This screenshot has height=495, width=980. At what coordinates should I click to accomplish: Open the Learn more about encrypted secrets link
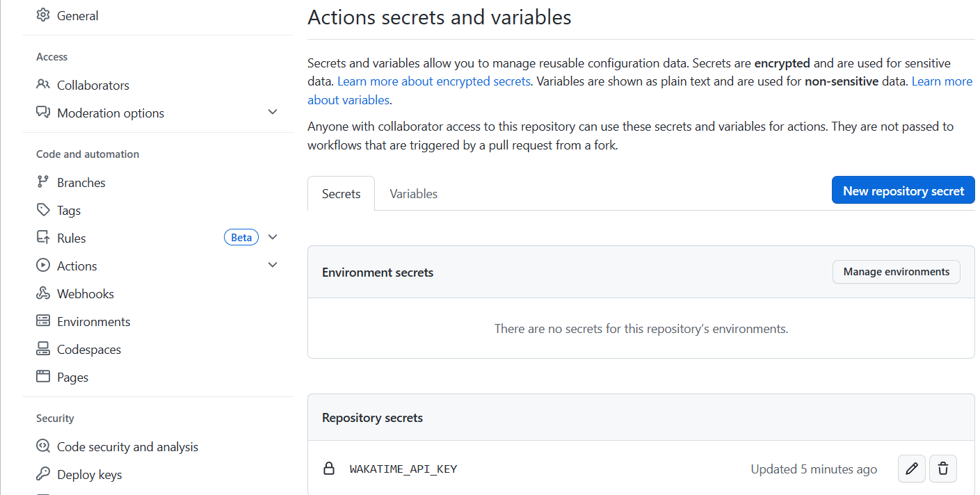434,81
